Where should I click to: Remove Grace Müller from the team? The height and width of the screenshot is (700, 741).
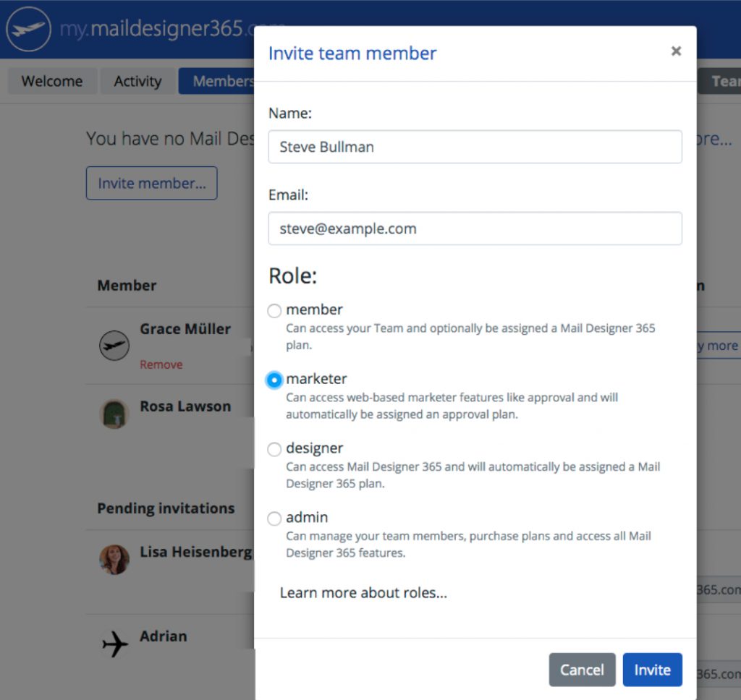pos(161,364)
